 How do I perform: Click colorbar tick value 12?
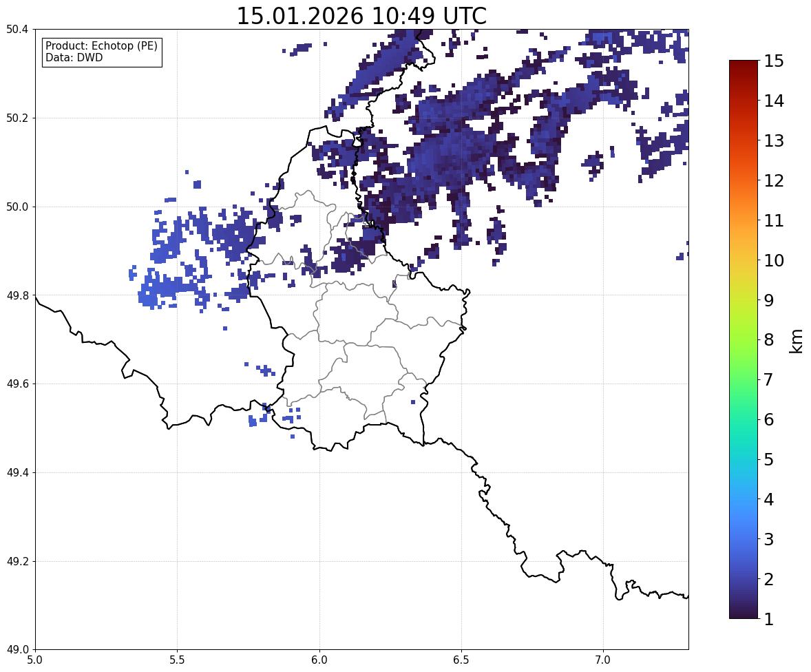click(774, 180)
